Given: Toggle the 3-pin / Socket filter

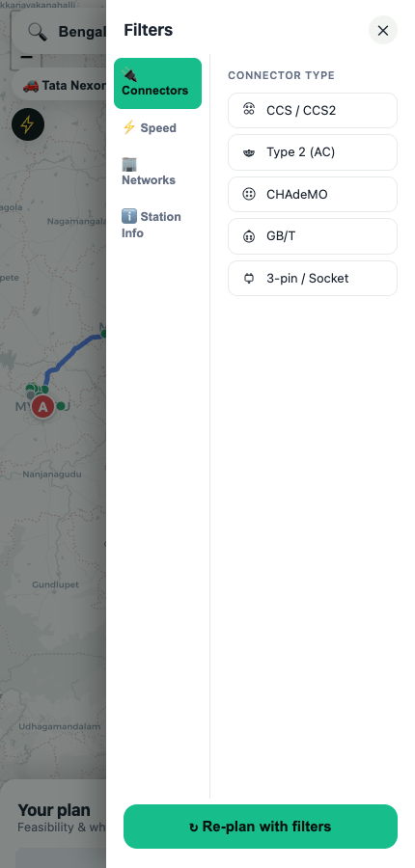Looking at the screenshot, I should (313, 279).
